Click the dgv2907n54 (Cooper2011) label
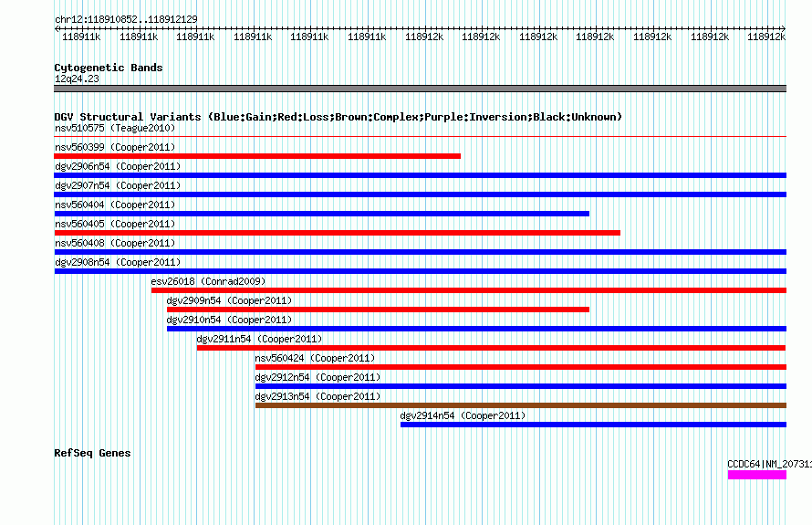 118,185
